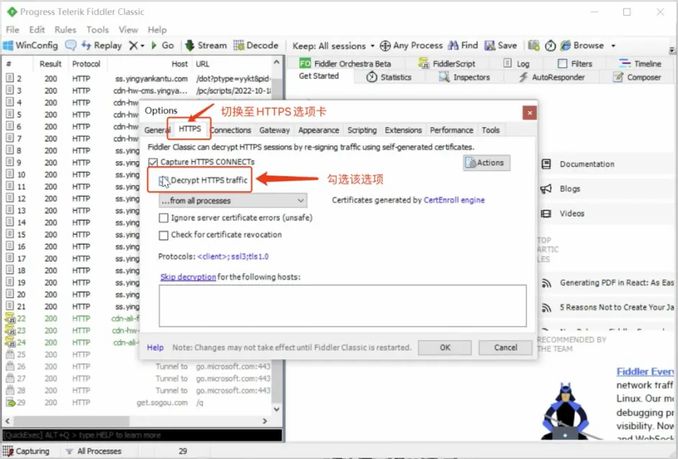This screenshot has width=678, height=459.
Task: Open the Actions button in Options
Action: click(x=486, y=162)
